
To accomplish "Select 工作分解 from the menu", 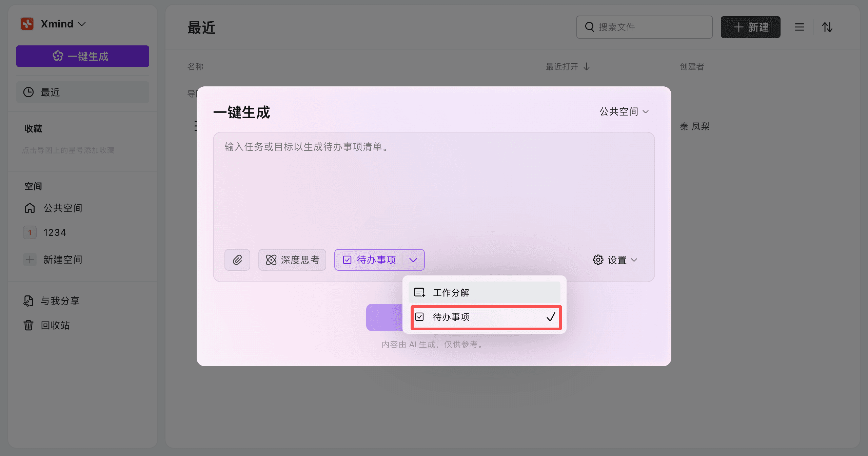I will click(484, 292).
